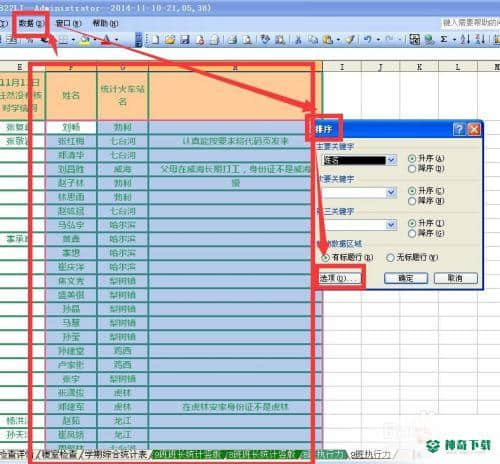Click the Format Painter brush icon
The image size is (500, 464).
(350, 39)
